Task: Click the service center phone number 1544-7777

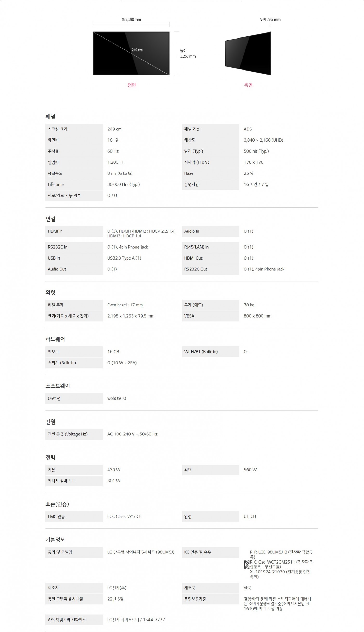Action: tap(154, 620)
